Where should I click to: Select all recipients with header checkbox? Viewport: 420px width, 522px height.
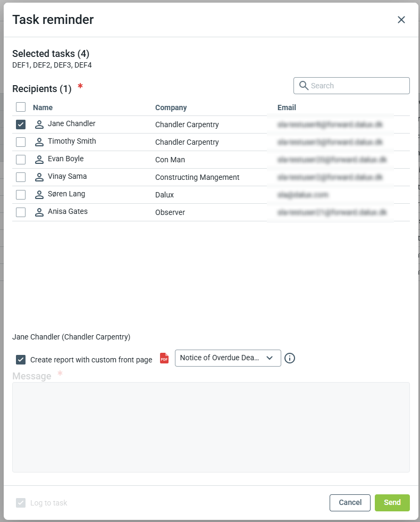(x=21, y=107)
